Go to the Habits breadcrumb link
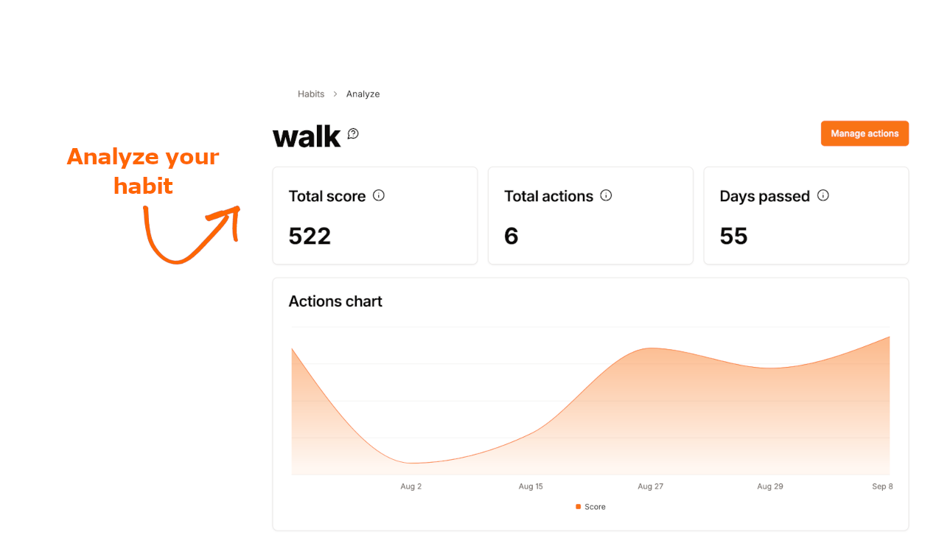This screenshot has width=936, height=560. click(x=311, y=94)
